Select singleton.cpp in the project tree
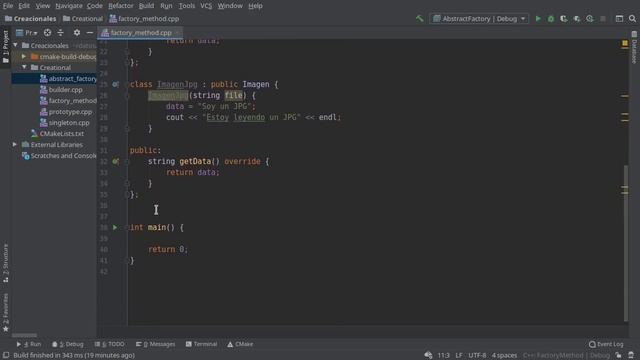Screen dimensions: 640x360 tap(65, 122)
